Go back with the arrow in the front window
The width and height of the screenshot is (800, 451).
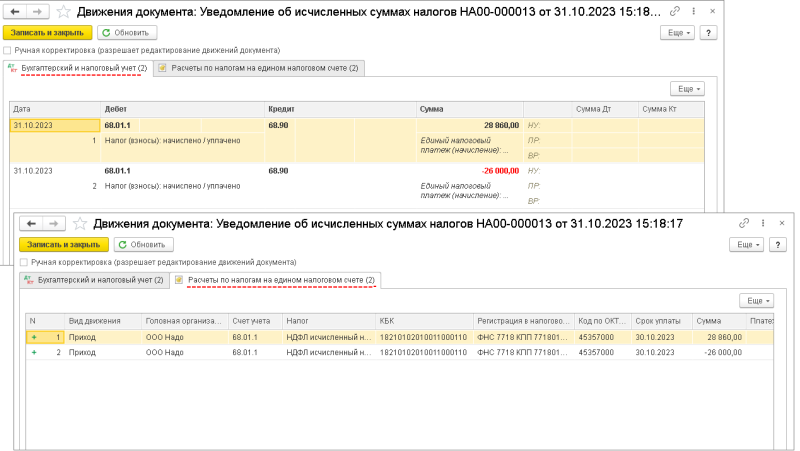pos(31,223)
